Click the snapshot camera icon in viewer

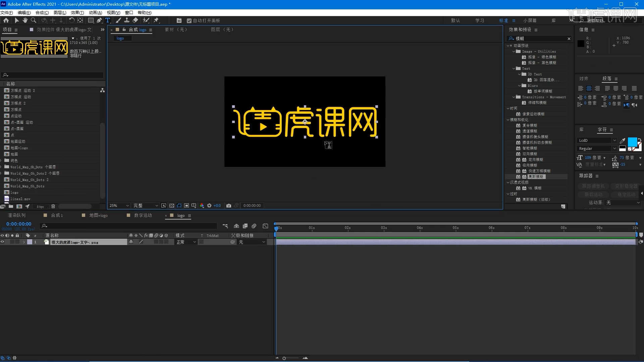(x=229, y=205)
